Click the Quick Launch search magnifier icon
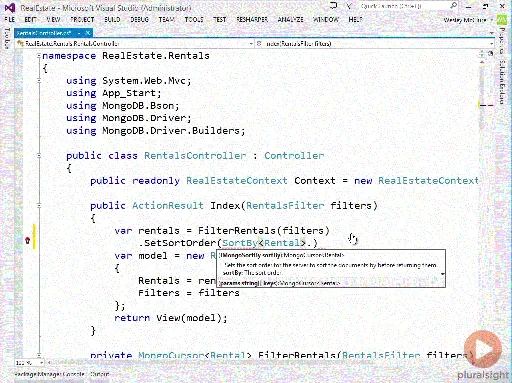Screen dimensions: 512x383 coord(453,6)
